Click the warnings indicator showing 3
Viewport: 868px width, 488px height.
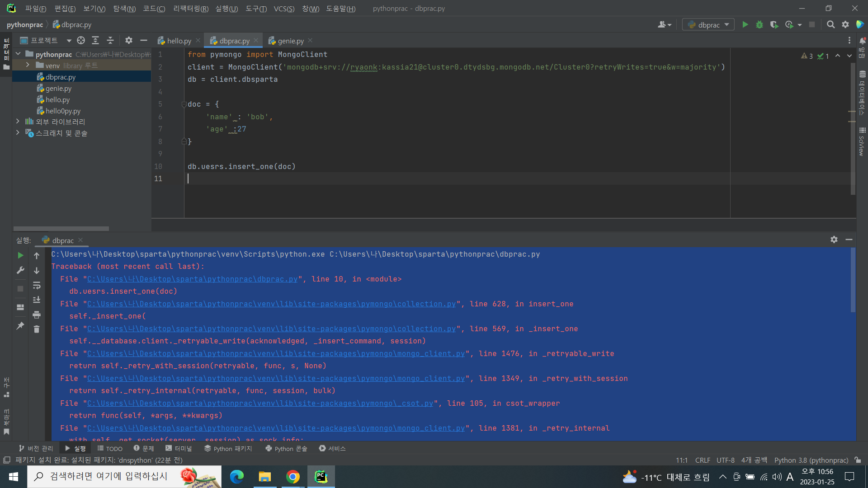[807, 56]
